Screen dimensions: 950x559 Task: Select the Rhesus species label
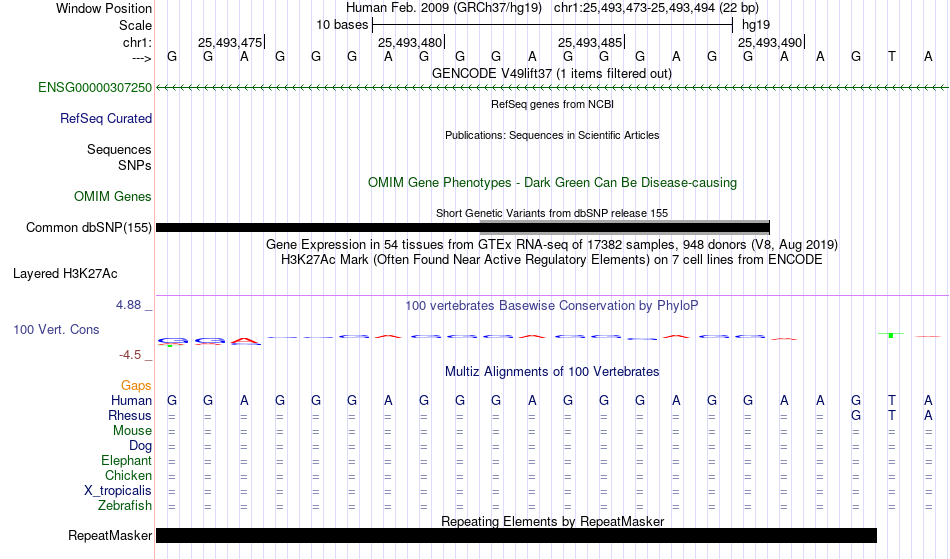pyautogui.click(x=130, y=415)
